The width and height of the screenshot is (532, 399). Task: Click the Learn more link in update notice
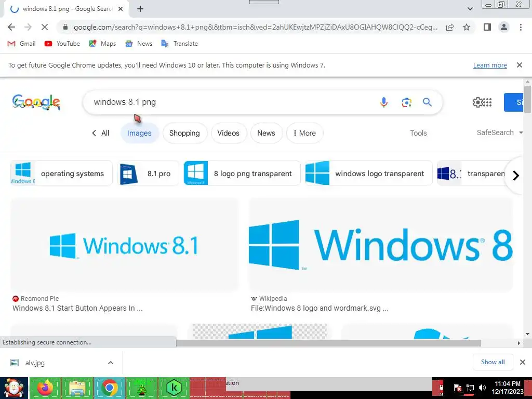click(490, 65)
